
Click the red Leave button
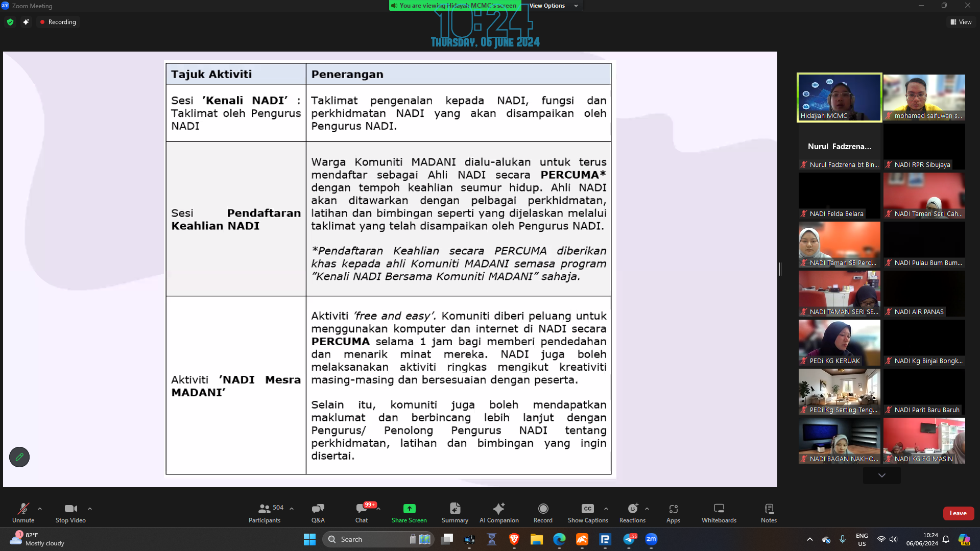(x=958, y=513)
